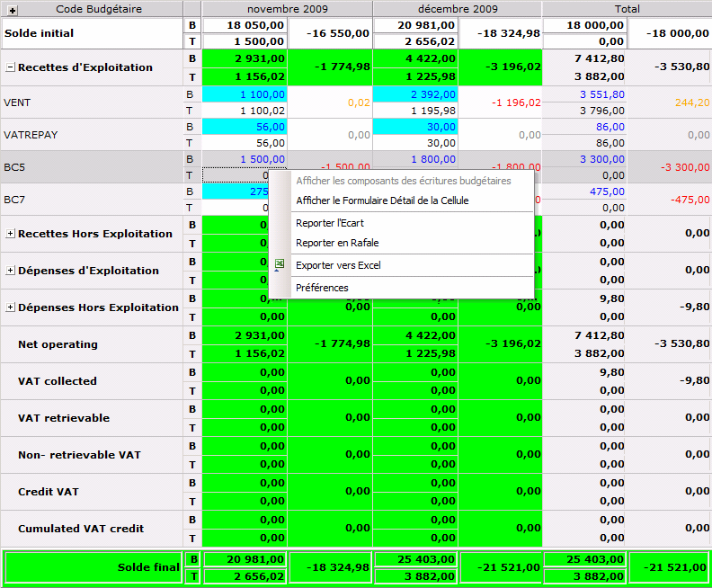Click the décembre 2009 column header
Screen dimensions: 712x588
tap(457, 9)
